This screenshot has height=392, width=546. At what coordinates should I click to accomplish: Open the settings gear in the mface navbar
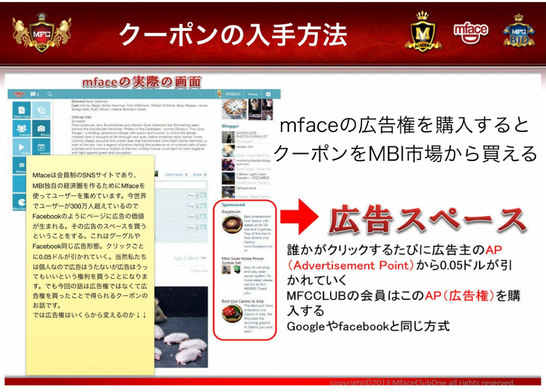click(268, 94)
